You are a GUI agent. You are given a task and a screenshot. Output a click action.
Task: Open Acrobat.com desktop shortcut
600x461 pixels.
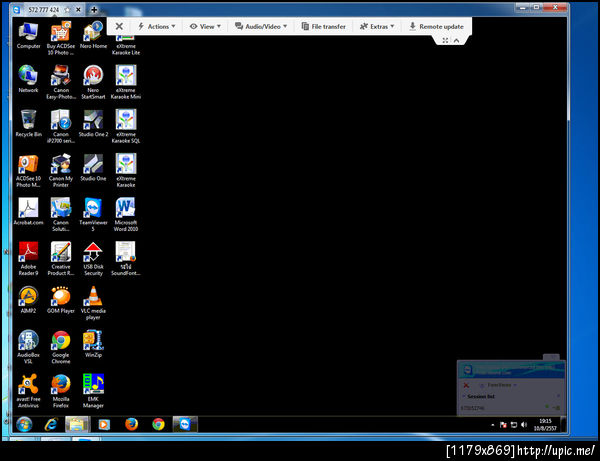[28, 211]
